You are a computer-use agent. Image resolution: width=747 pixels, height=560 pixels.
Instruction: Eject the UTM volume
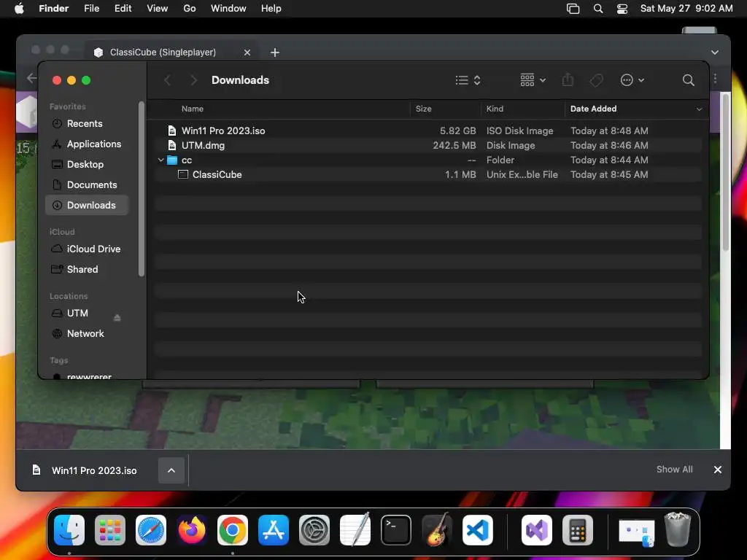(x=117, y=318)
